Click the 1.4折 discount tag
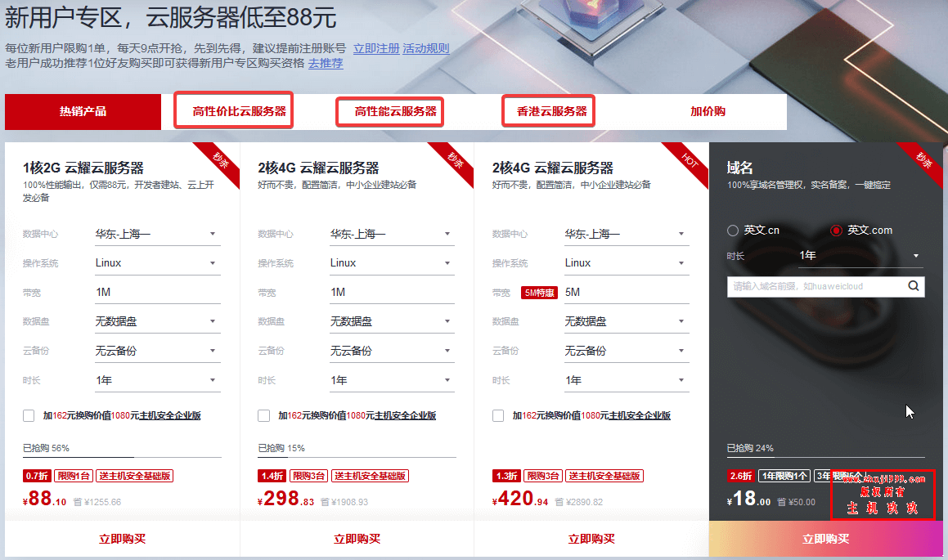Viewport: 948px width, 560px height. pos(272,476)
